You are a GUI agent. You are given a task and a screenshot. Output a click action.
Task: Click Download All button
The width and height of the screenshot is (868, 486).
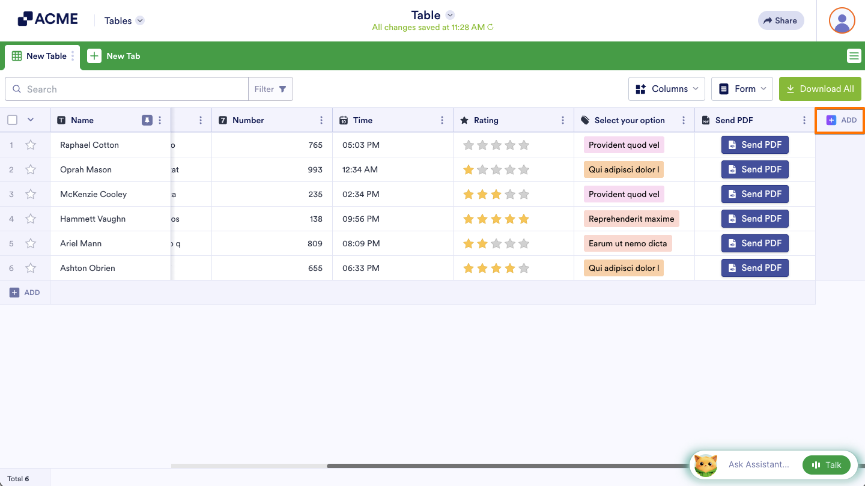point(820,89)
